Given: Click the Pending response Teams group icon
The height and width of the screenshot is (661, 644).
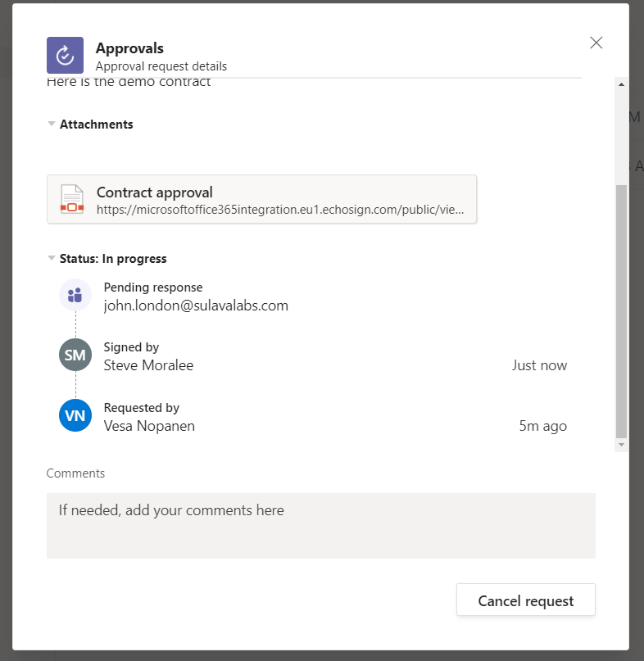Looking at the screenshot, I should [x=75, y=295].
